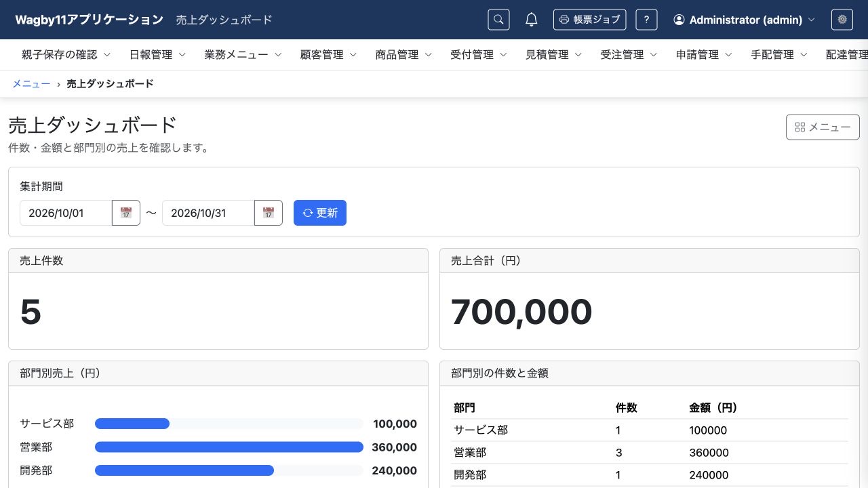Image resolution: width=868 pixels, height=488 pixels.
Task: Open the 受付管理 menu
Action: [x=479, y=55]
